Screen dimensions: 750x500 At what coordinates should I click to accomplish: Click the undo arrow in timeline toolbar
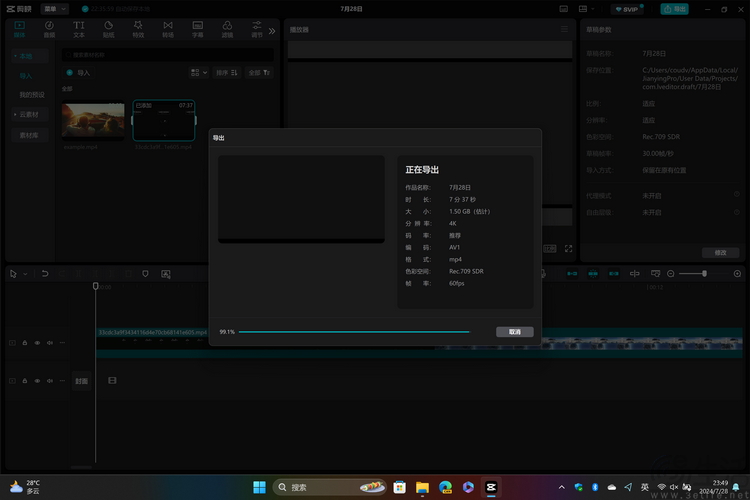tap(45, 274)
